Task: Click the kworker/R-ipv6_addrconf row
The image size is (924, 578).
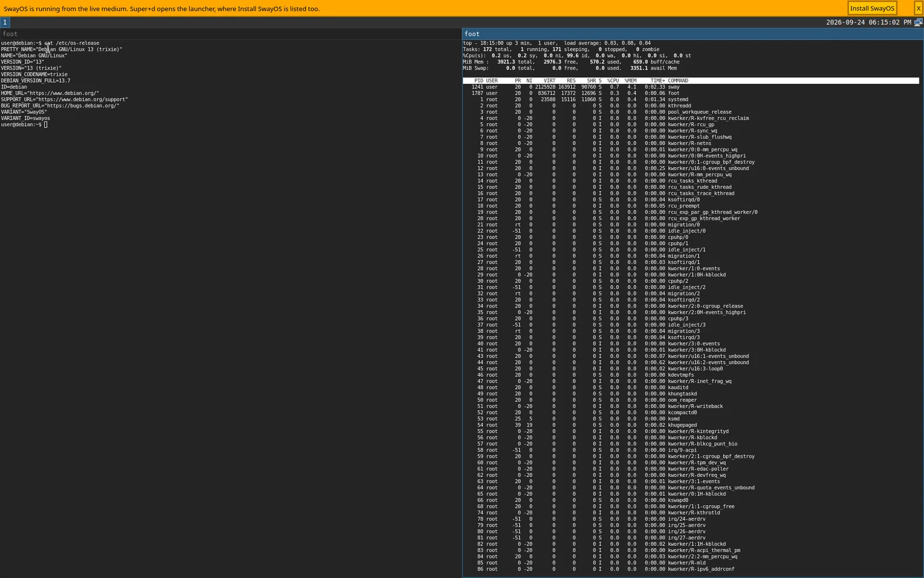Action: click(x=691, y=569)
